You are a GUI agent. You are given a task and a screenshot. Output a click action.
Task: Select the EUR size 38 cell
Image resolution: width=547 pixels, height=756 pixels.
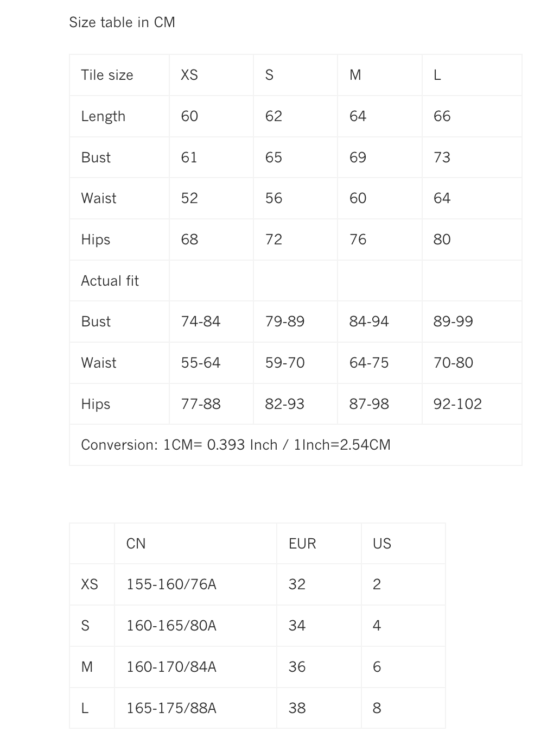click(297, 708)
